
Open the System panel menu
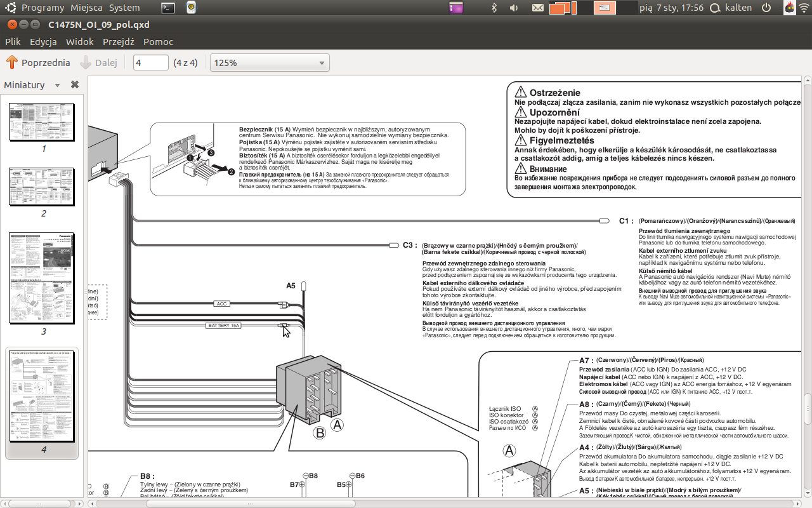pos(124,8)
